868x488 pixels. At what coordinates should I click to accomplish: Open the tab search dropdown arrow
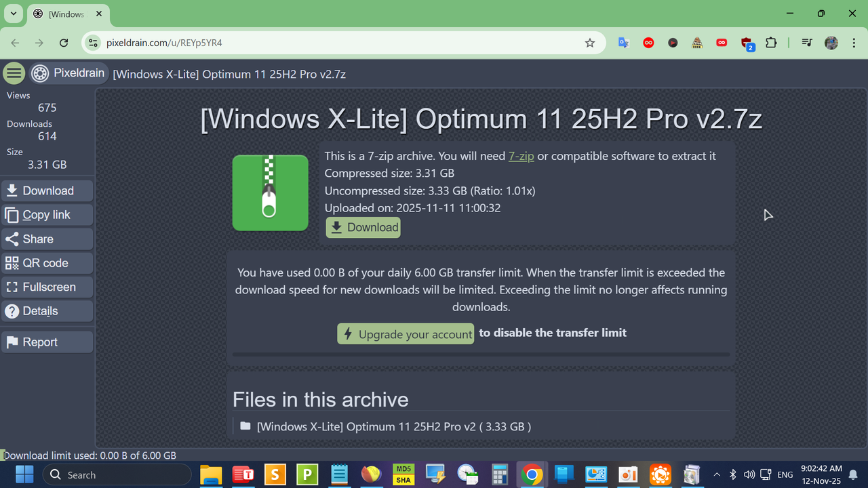pos(12,14)
